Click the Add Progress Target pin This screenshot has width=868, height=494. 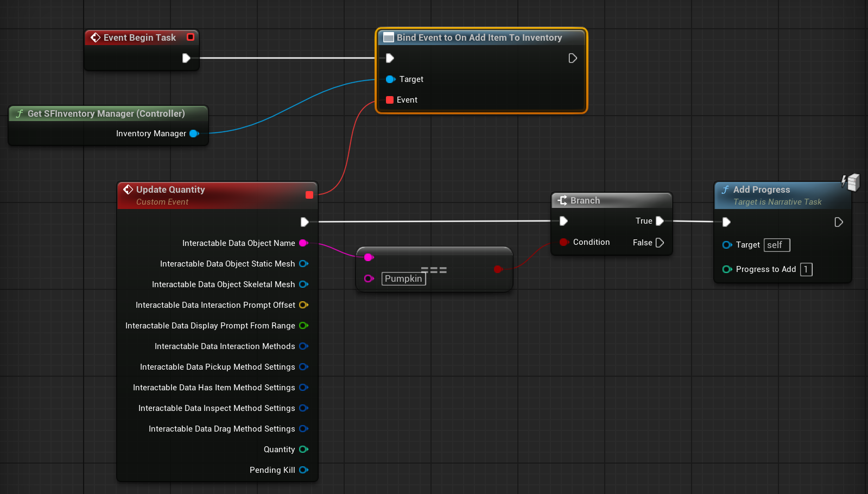point(727,245)
